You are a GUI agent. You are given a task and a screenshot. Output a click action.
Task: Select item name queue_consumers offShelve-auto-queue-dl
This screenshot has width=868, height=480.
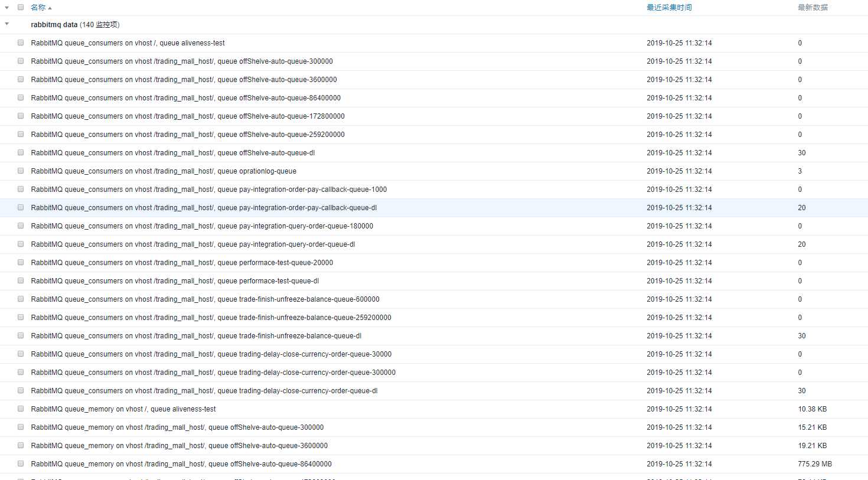click(173, 153)
